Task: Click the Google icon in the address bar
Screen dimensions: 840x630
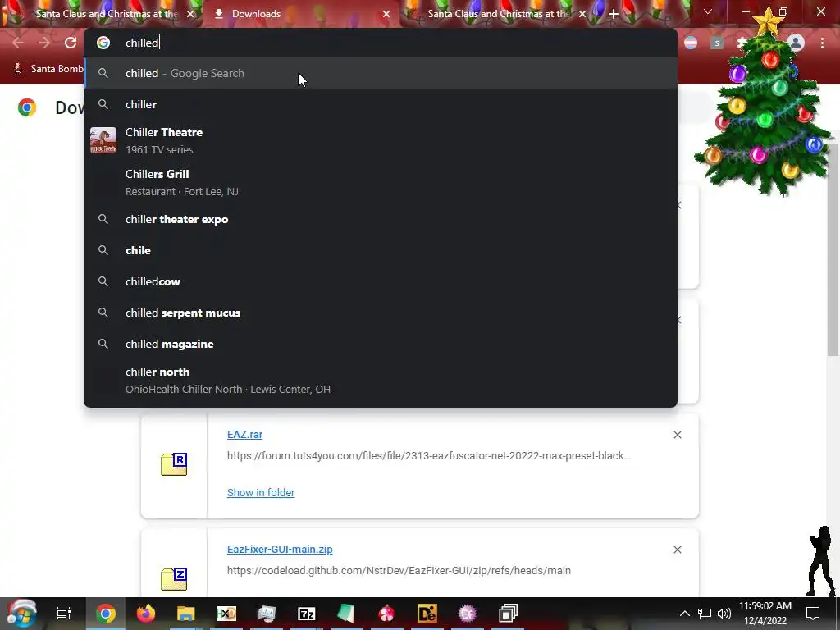Action: click(103, 43)
